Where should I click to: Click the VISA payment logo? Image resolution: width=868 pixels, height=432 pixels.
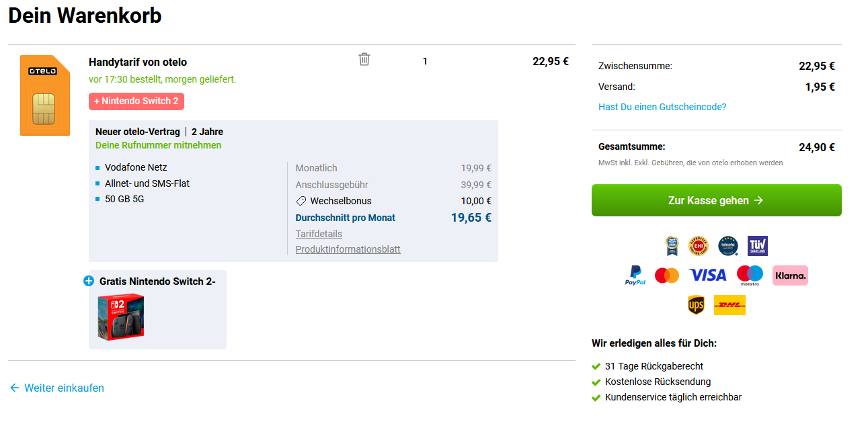[x=708, y=275]
